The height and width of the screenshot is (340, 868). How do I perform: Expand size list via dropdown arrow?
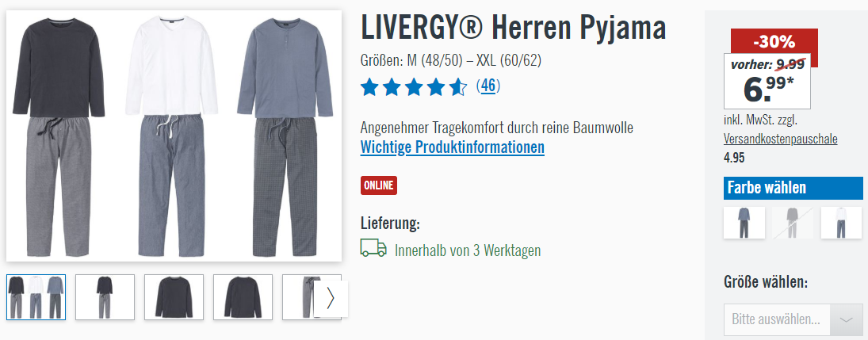coord(847,319)
